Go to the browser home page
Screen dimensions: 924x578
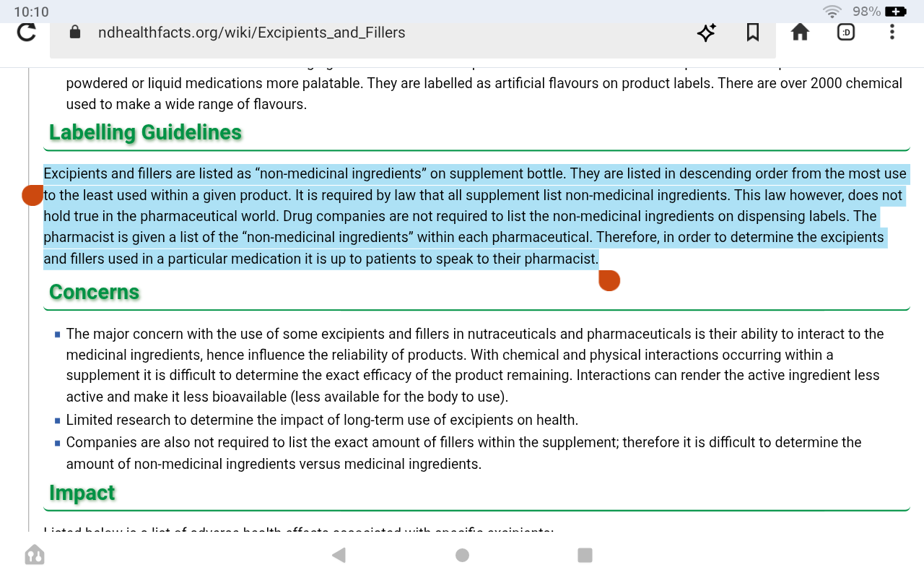tap(800, 33)
